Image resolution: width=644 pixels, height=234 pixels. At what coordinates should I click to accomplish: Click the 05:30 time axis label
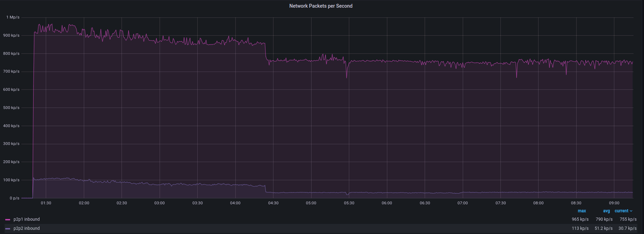point(349,203)
